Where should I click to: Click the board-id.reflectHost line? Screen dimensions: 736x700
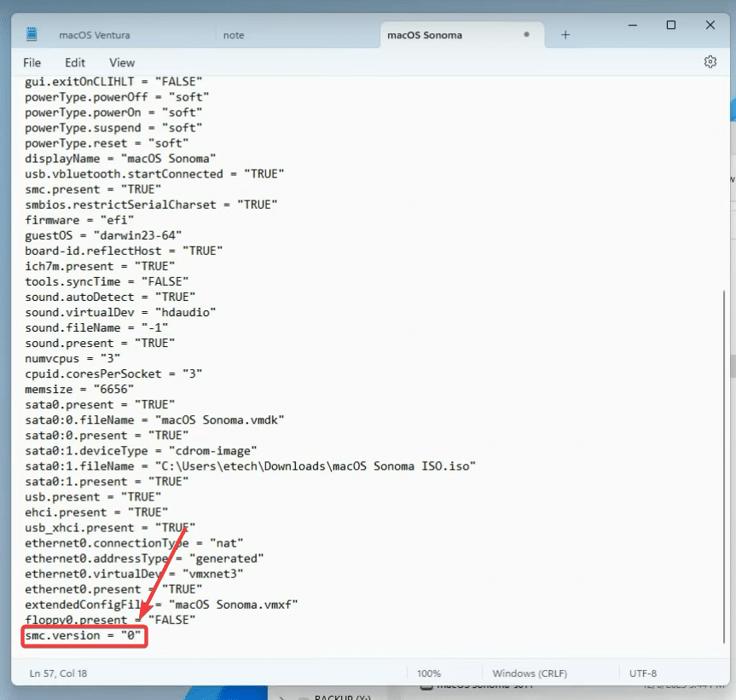(x=124, y=251)
